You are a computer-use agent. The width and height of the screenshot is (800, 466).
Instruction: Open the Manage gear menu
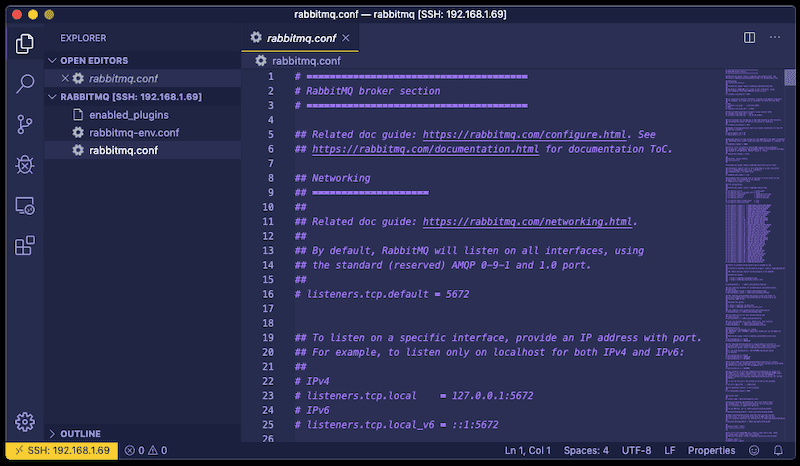[24, 422]
